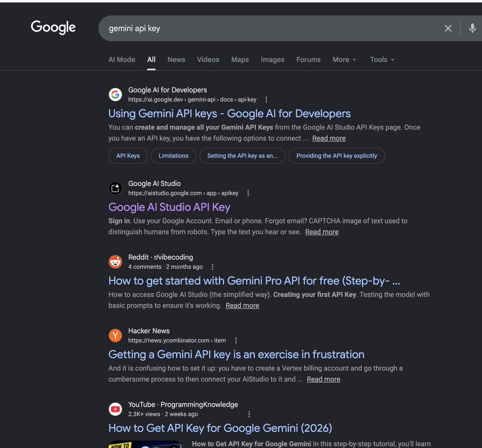Click the Reddit favicon
The height and width of the screenshot is (448, 482).
[115, 262]
